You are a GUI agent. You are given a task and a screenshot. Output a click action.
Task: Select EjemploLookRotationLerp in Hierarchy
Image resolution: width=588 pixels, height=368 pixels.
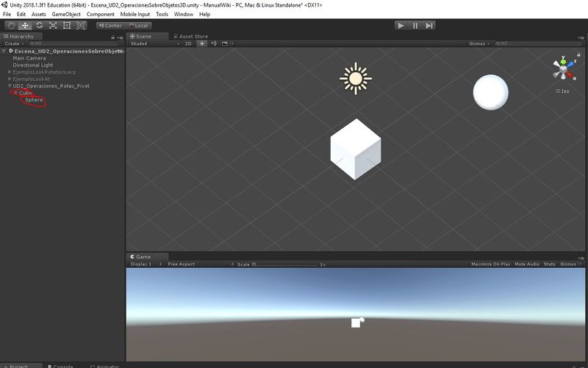44,72
